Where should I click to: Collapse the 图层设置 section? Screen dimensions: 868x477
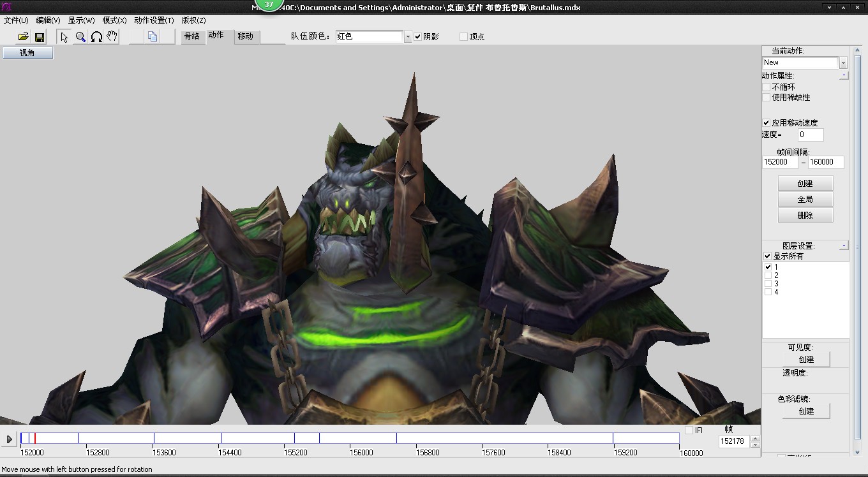(x=844, y=246)
